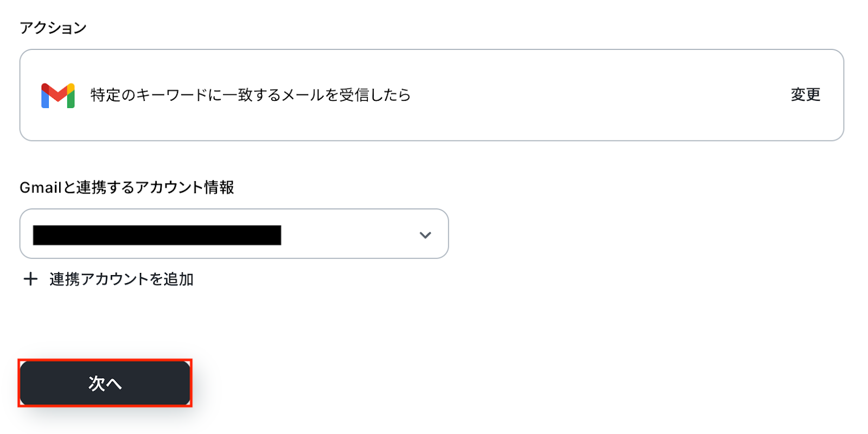Click the アカウント情報 portion of the label

click(x=184, y=187)
